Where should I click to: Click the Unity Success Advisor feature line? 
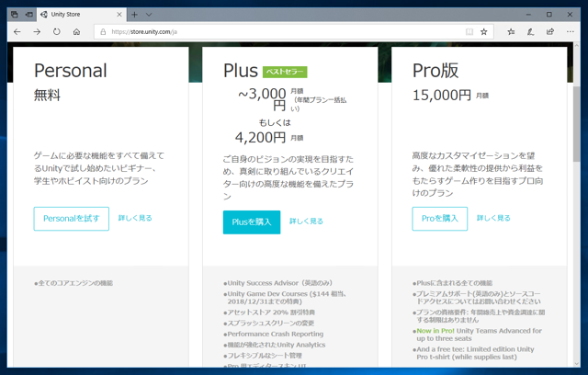coord(277,283)
